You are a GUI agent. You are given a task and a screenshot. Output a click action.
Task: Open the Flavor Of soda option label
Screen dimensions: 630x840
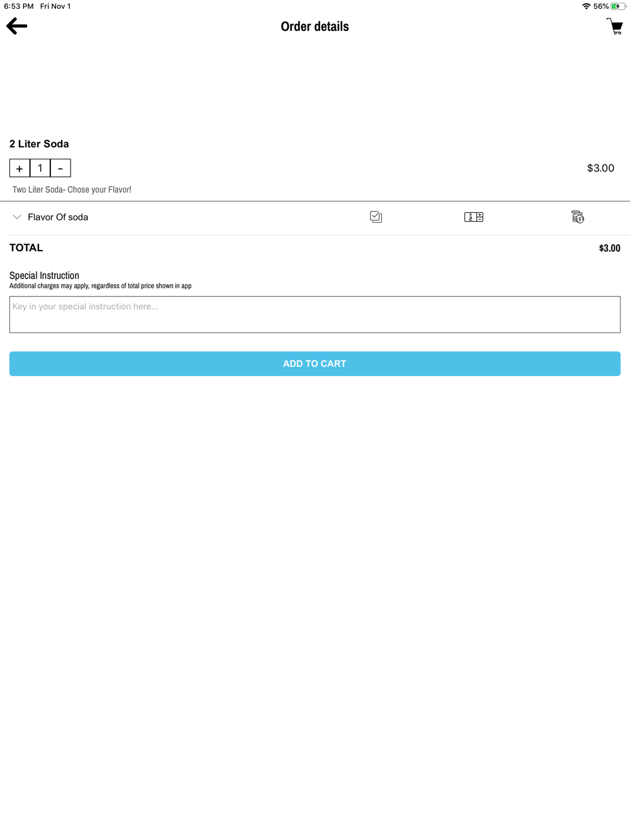click(x=58, y=217)
